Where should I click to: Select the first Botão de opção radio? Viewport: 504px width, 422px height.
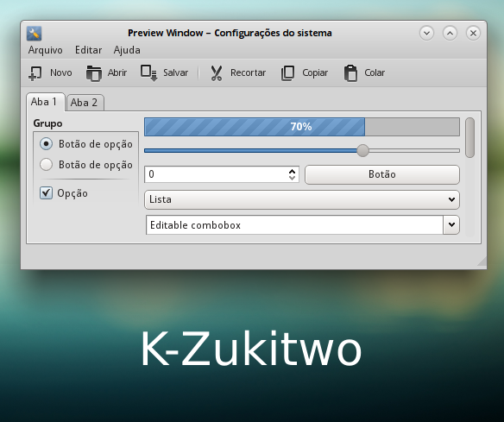tap(47, 144)
